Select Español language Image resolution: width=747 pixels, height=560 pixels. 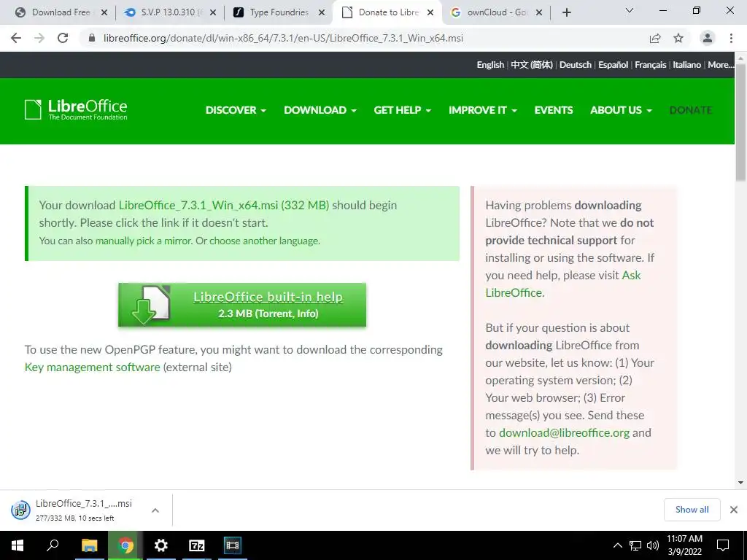point(613,65)
